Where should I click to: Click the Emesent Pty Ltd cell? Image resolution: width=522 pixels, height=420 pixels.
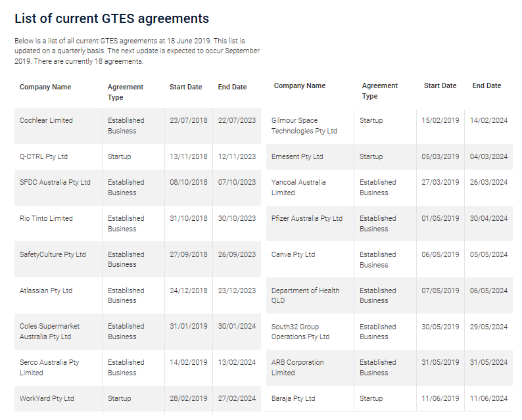(x=297, y=156)
